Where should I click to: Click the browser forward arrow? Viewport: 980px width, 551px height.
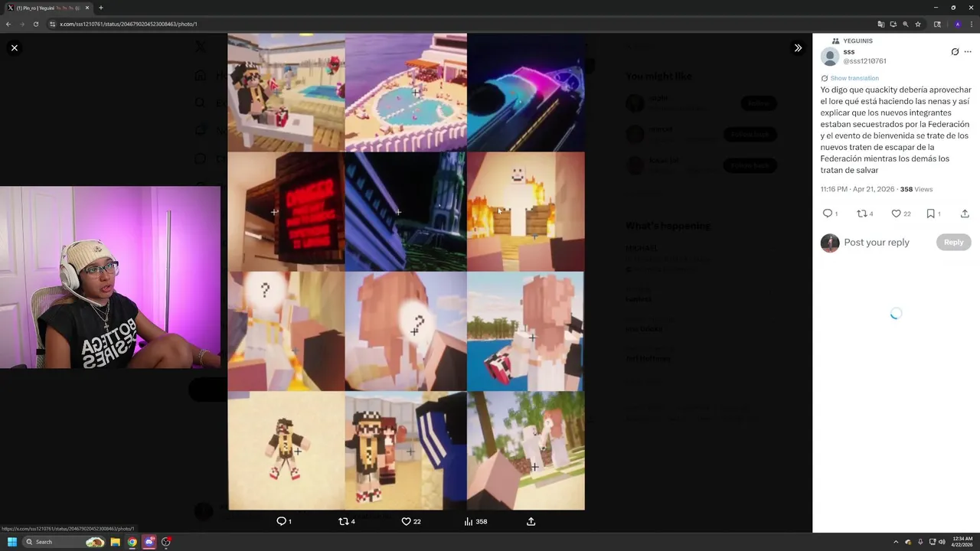point(22,24)
